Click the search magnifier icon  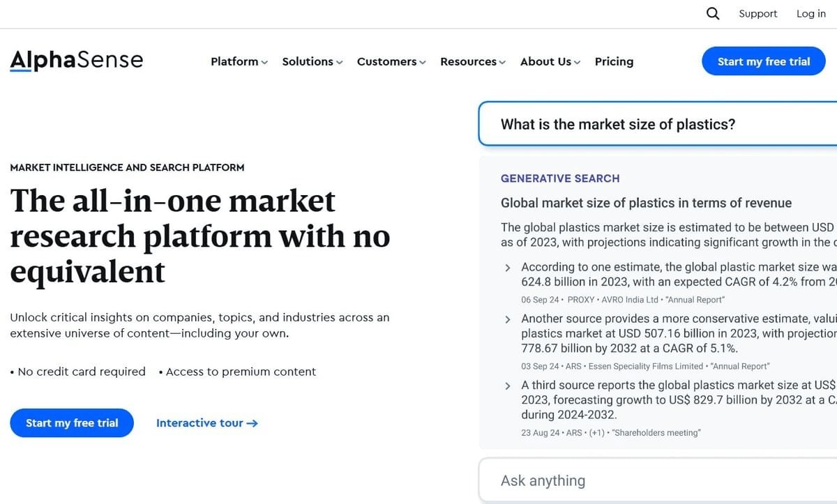click(x=712, y=13)
